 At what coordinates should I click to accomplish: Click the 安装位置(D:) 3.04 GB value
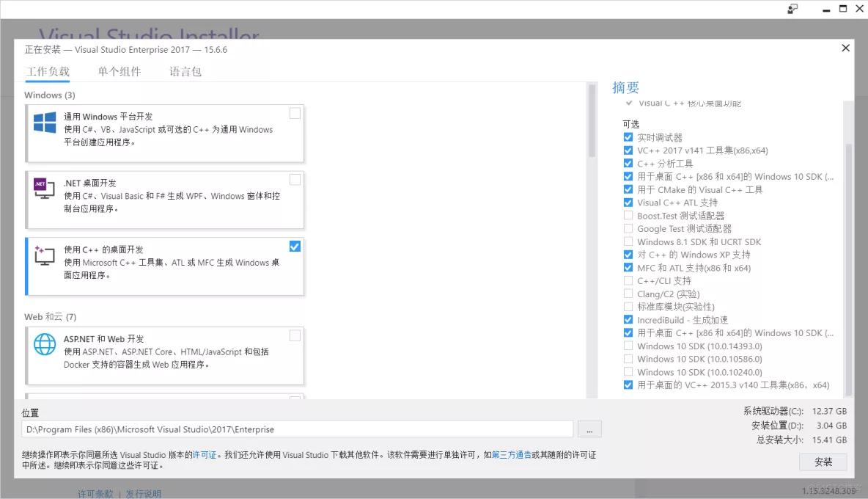(831, 426)
